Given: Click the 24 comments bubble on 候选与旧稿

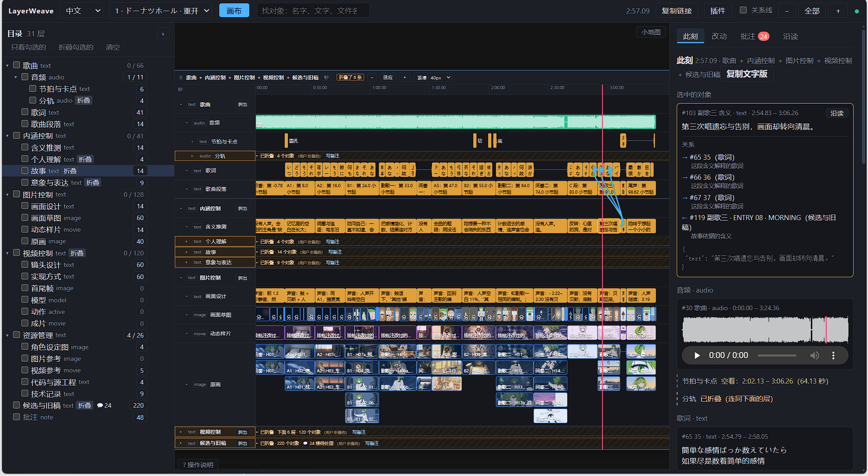Looking at the screenshot, I should point(104,405).
